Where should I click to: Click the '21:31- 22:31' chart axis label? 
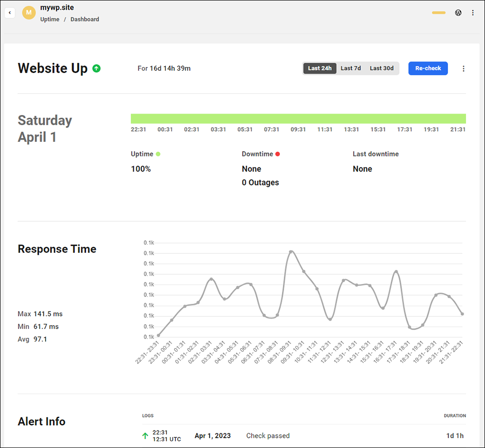tap(451, 352)
